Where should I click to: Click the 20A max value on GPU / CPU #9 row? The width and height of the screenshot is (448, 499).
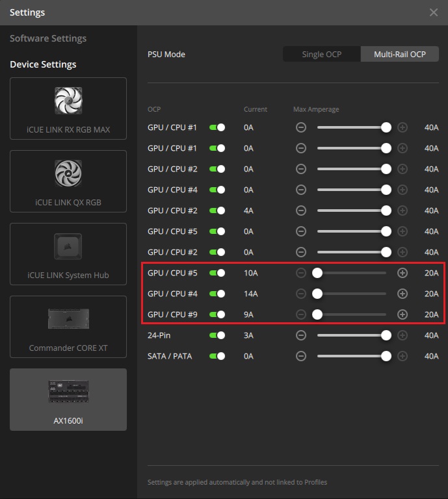click(431, 314)
